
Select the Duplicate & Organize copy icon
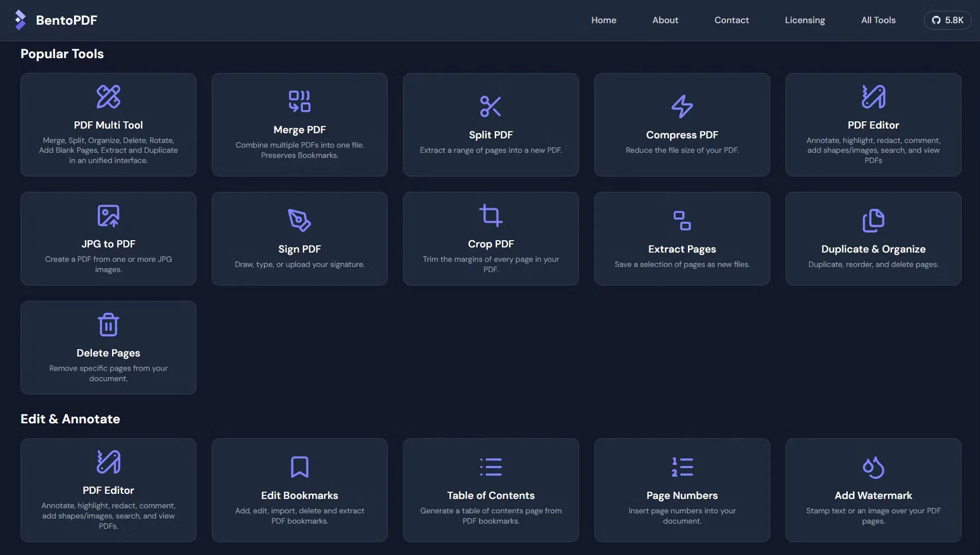(x=873, y=221)
